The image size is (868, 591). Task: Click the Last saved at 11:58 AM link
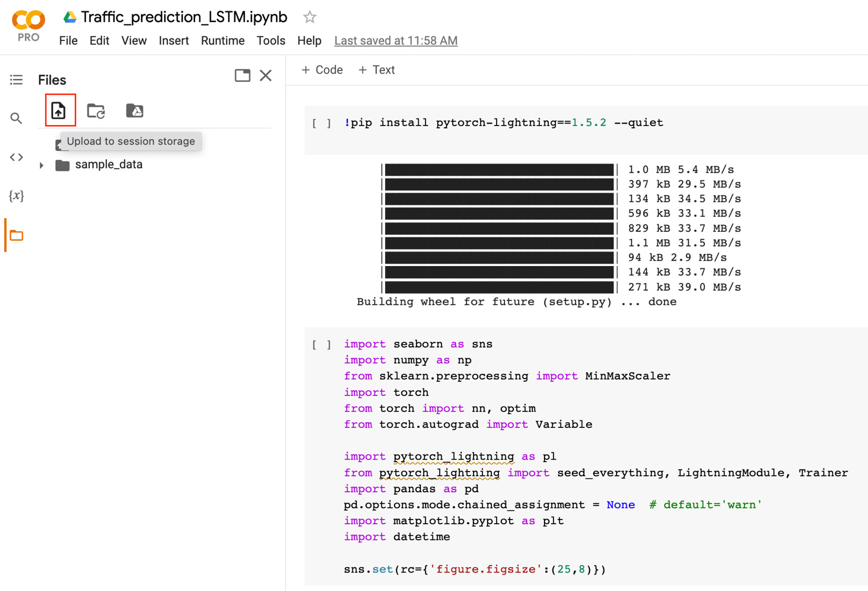pos(396,40)
